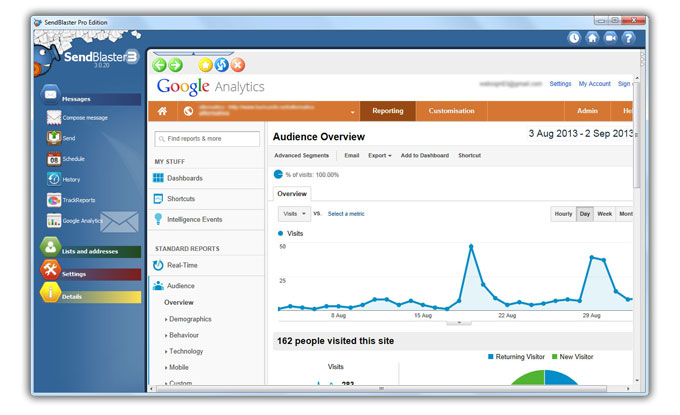The width and height of the screenshot is (680, 415).
Task: Open Schedule in the SendBlaster sidebar
Action: coord(66,159)
